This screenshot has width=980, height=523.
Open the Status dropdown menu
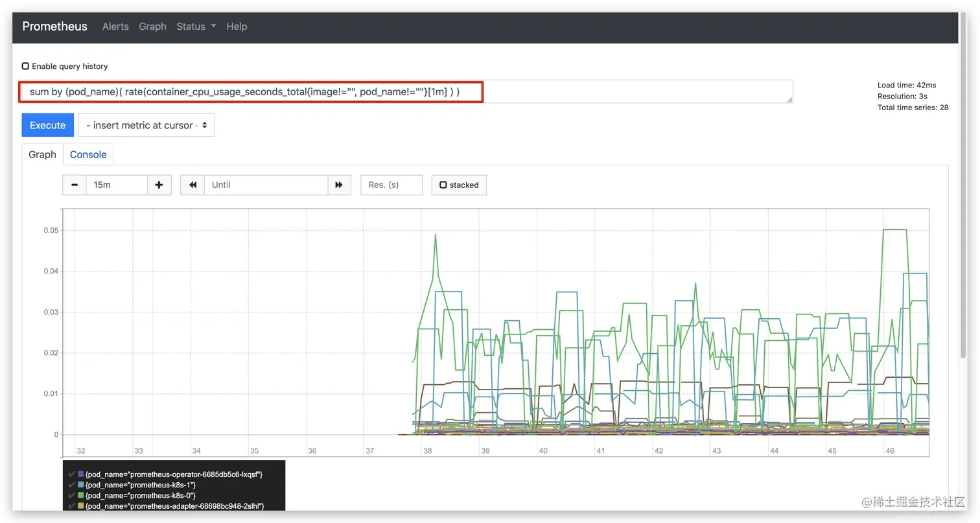pyautogui.click(x=196, y=27)
